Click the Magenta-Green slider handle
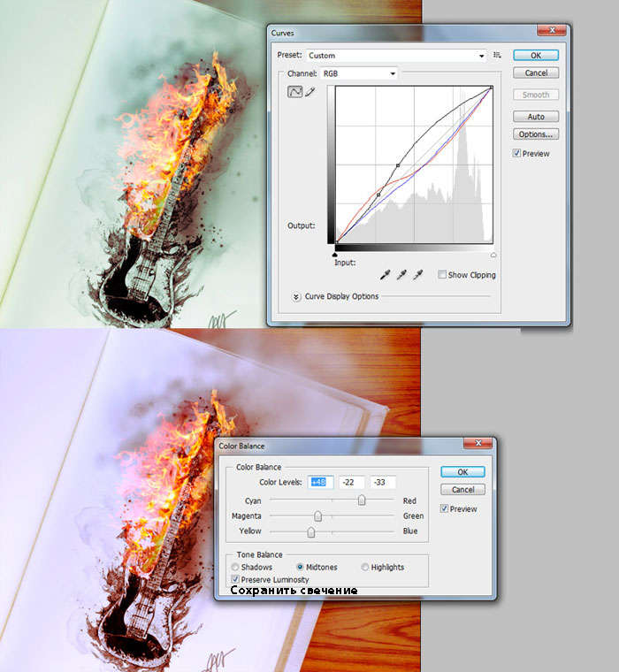The width and height of the screenshot is (619, 672). click(x=317, y=515)
